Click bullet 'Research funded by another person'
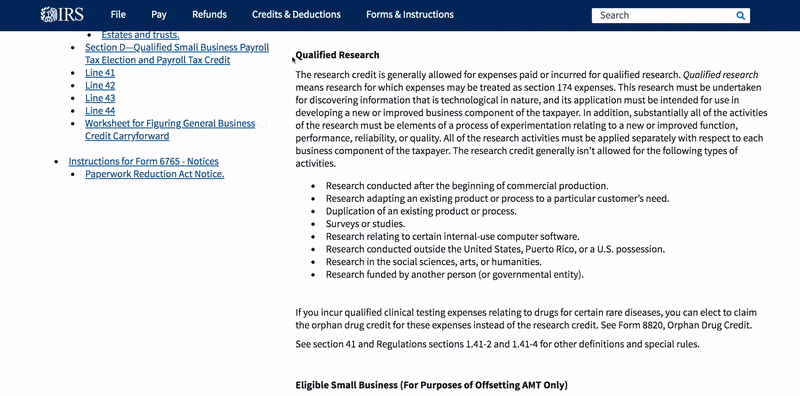This screenshot has height=396, width=800. tap(455, 275)
